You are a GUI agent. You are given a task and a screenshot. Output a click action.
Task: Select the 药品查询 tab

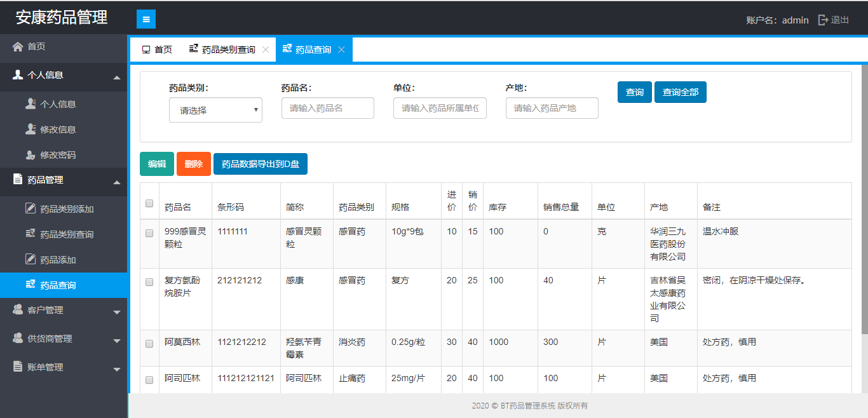click(x=314, y=50)
